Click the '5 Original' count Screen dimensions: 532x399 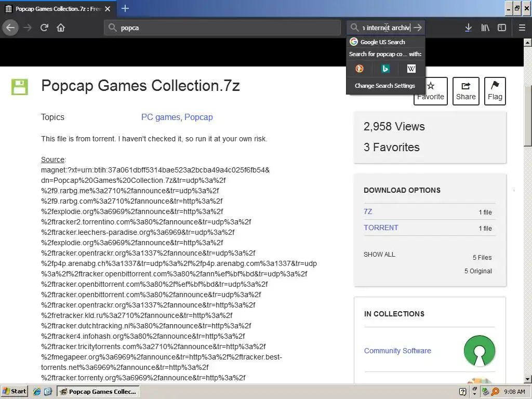click(478, 271)
